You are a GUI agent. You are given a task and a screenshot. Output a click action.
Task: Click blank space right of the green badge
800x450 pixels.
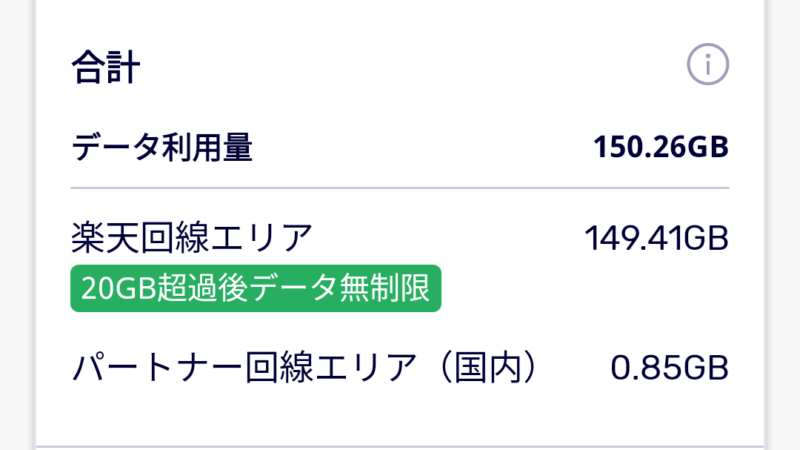[585, 288]
